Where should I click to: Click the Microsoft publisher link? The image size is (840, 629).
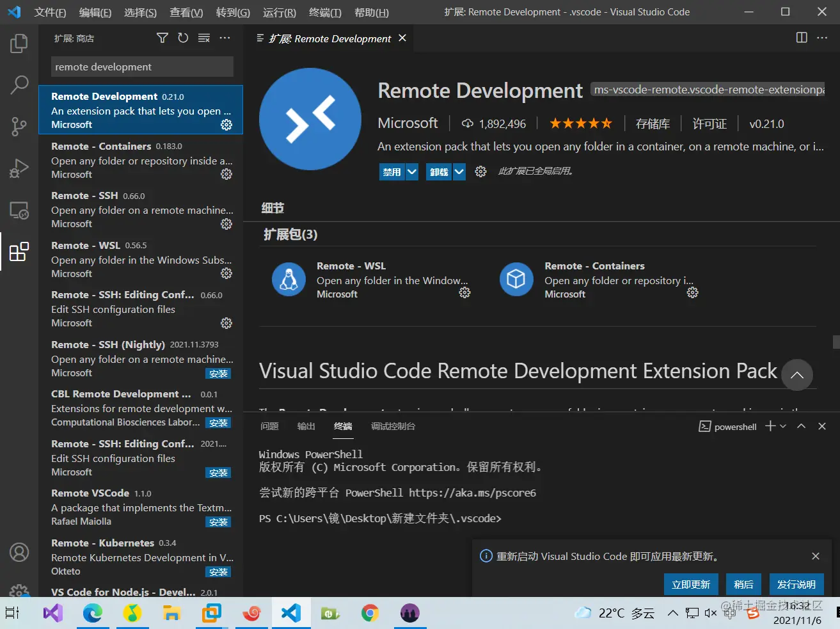click(408, 123)
